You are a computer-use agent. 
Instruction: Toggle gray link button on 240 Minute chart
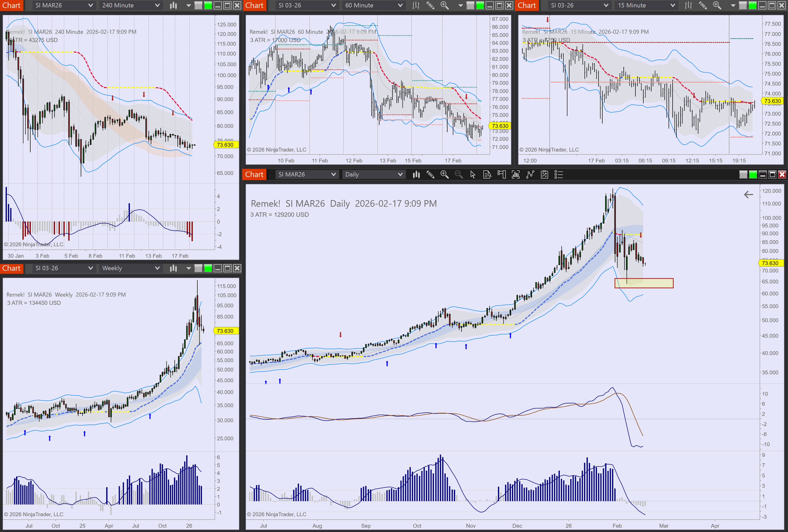click(198, 5)
